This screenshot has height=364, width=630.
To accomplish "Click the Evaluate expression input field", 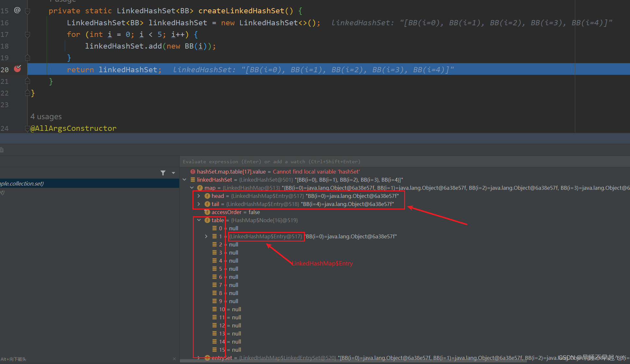I will [404, 162].
